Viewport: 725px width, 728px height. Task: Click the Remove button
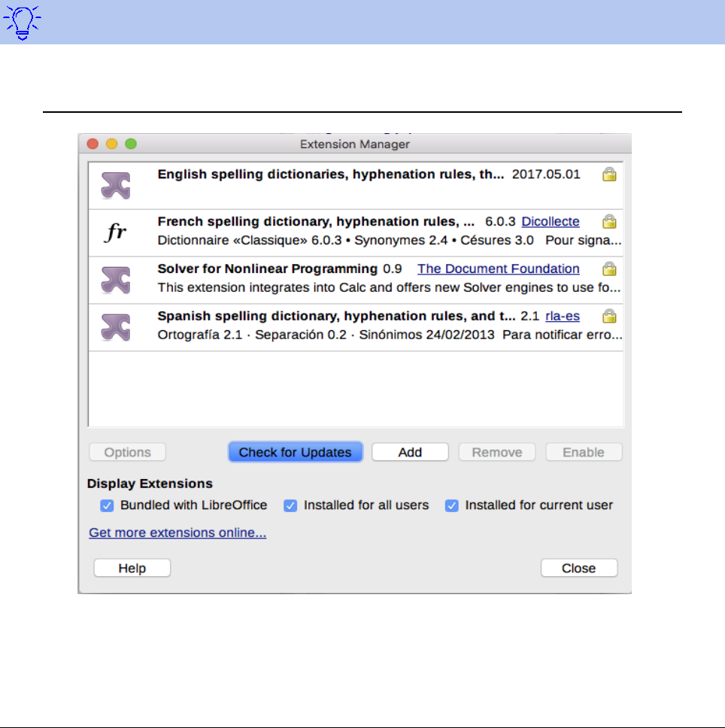(496, 452)
